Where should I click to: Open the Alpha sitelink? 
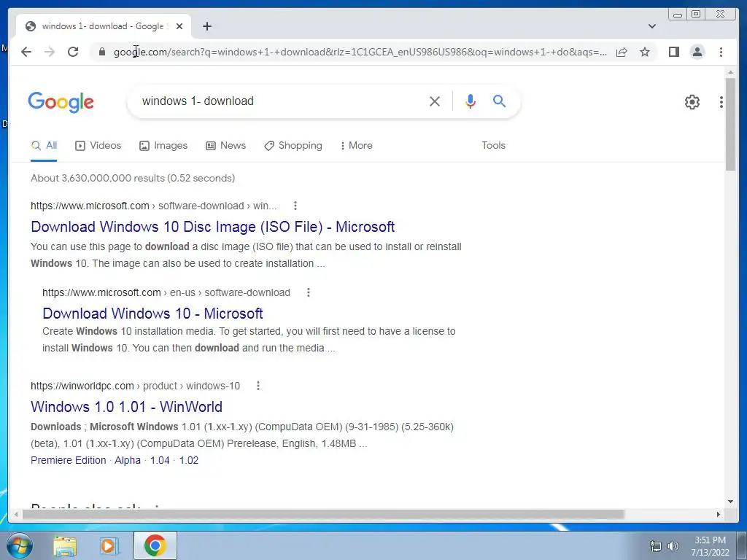click(x=128, y=461)
